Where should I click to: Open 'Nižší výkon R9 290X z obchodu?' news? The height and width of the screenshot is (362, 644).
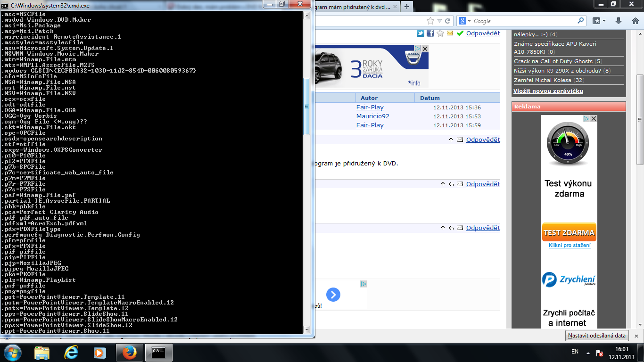557,71
